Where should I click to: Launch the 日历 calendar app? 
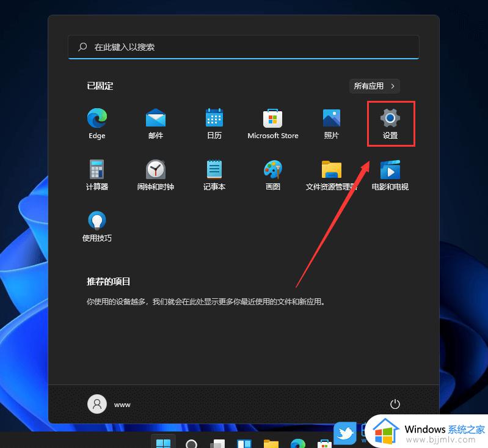214,123
